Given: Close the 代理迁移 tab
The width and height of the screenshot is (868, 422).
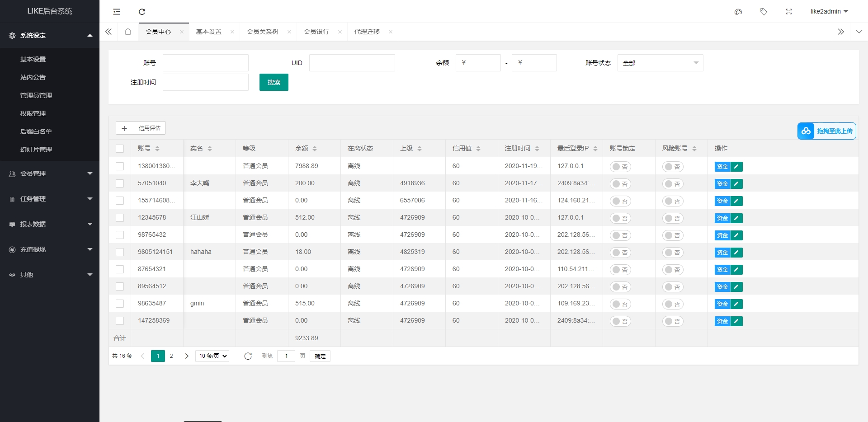Looking at the screenshot, I should (x=391, y=32).
